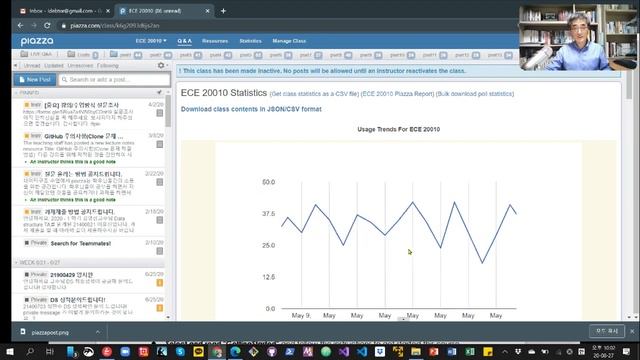Open the feed settings gear menu

click(x=162, y=65)
